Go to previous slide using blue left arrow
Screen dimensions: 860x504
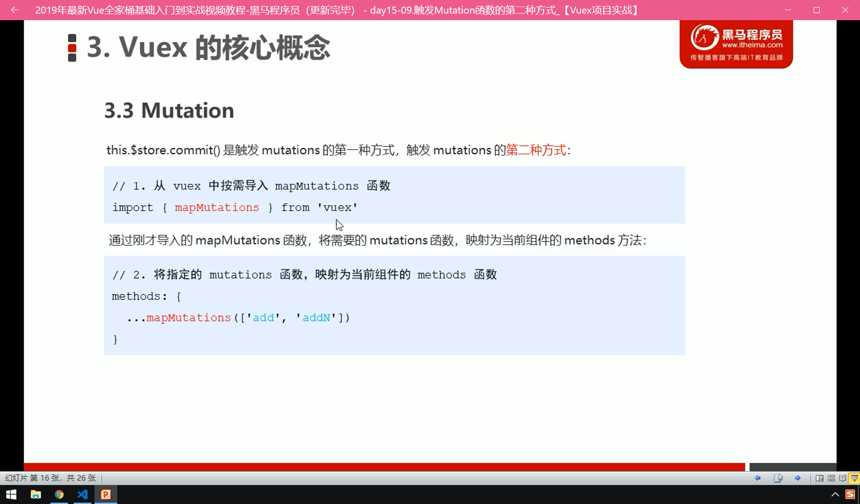point(758,478)
